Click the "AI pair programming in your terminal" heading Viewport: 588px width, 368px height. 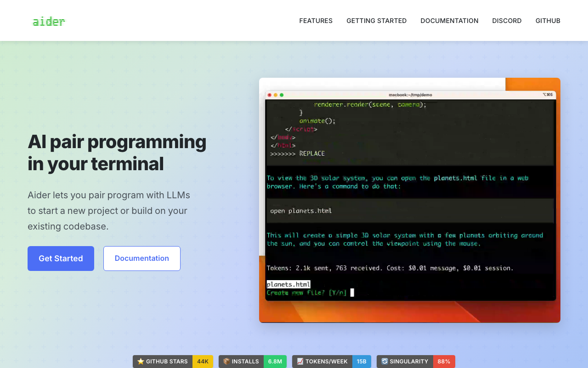coord(117,152)
